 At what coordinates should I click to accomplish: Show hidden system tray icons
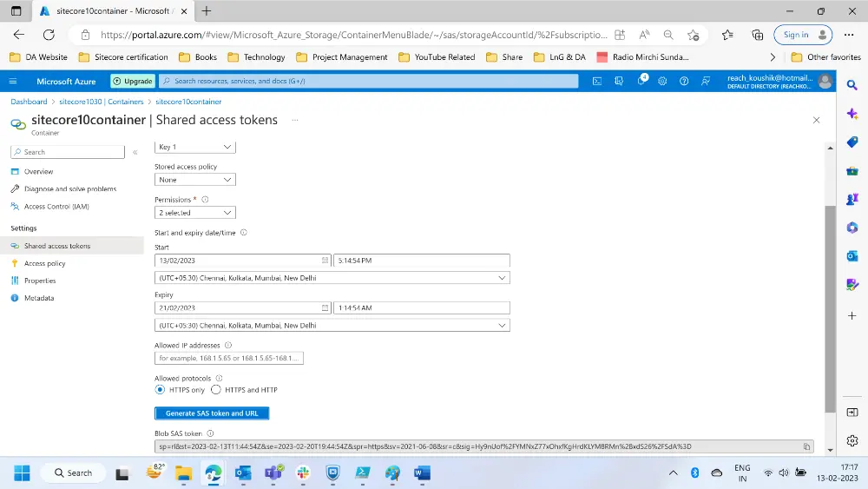[x=674, y=473]
